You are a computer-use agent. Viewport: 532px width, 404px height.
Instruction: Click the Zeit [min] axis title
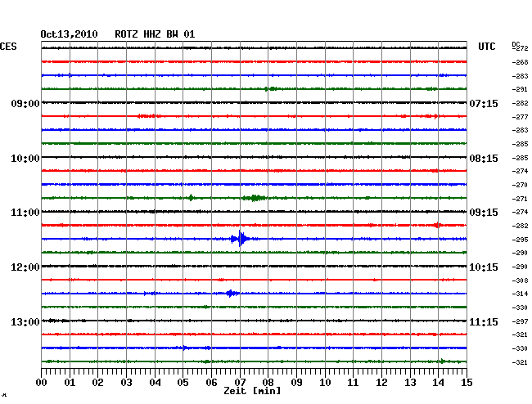click(252, 391)
